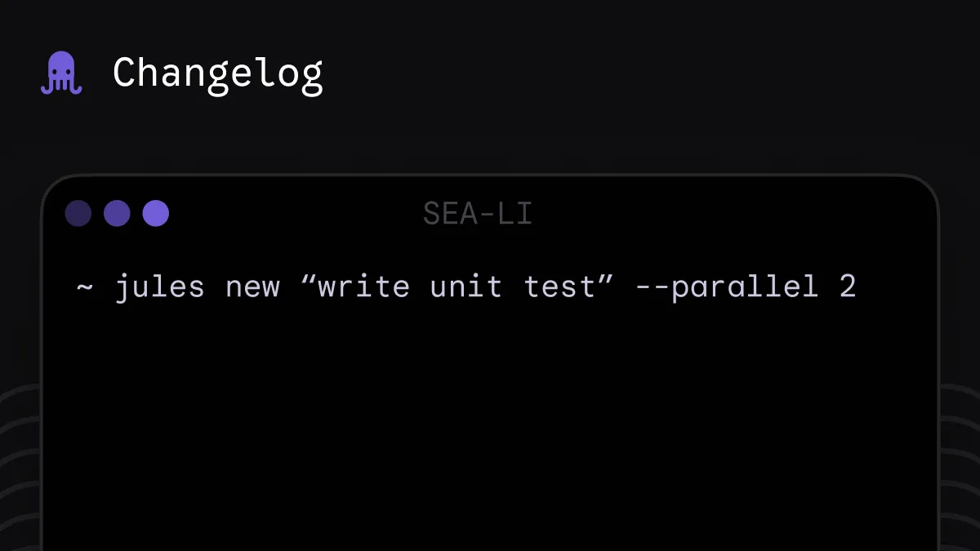Click the word "jules" in the command
The height and width of the screenshot is (551, 980).
[159, 287]
